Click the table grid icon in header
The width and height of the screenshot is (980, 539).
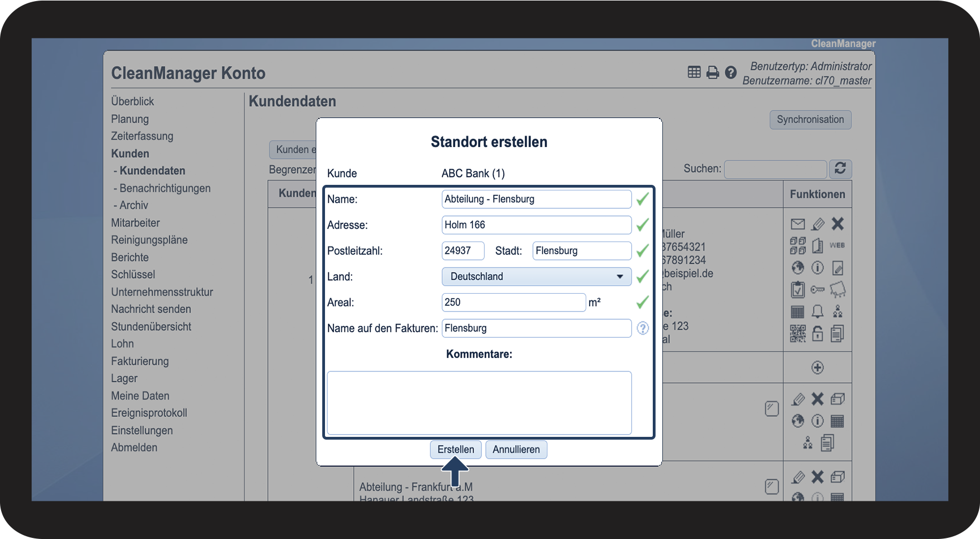click(694, 72)
